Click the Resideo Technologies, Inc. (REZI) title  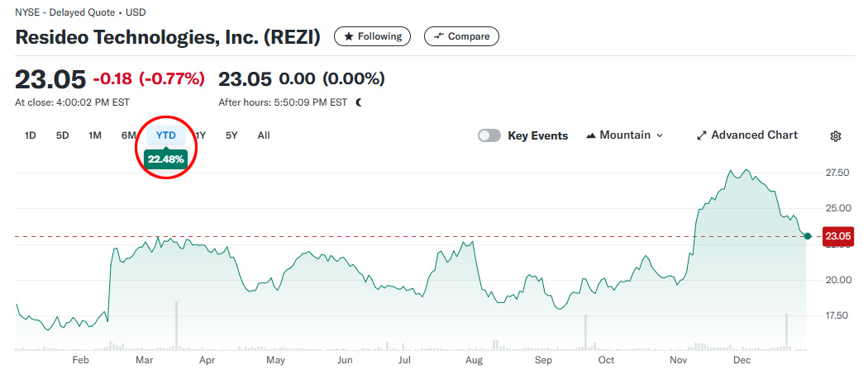click(168, 37)
